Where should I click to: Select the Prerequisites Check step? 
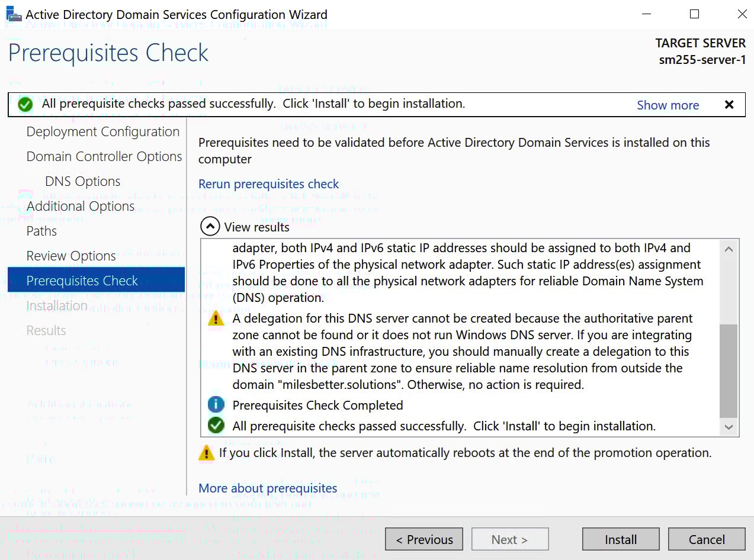point(96,280)
